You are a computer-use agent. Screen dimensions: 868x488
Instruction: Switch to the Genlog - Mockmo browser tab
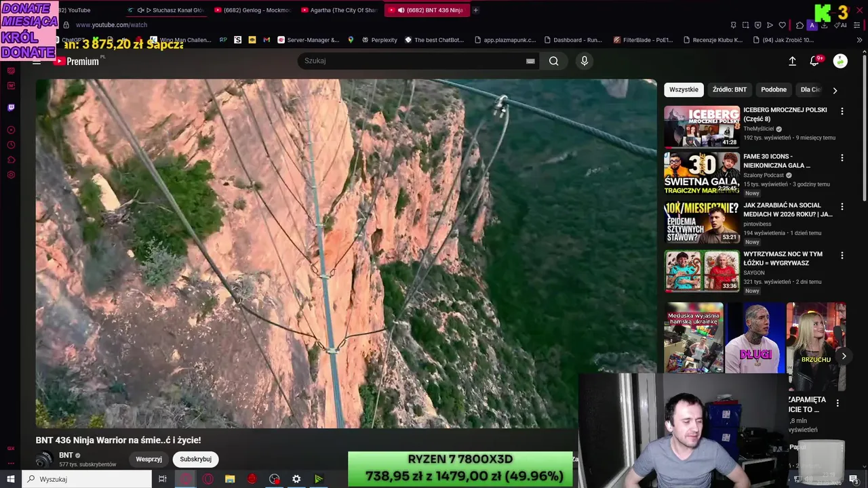[252, 10]
